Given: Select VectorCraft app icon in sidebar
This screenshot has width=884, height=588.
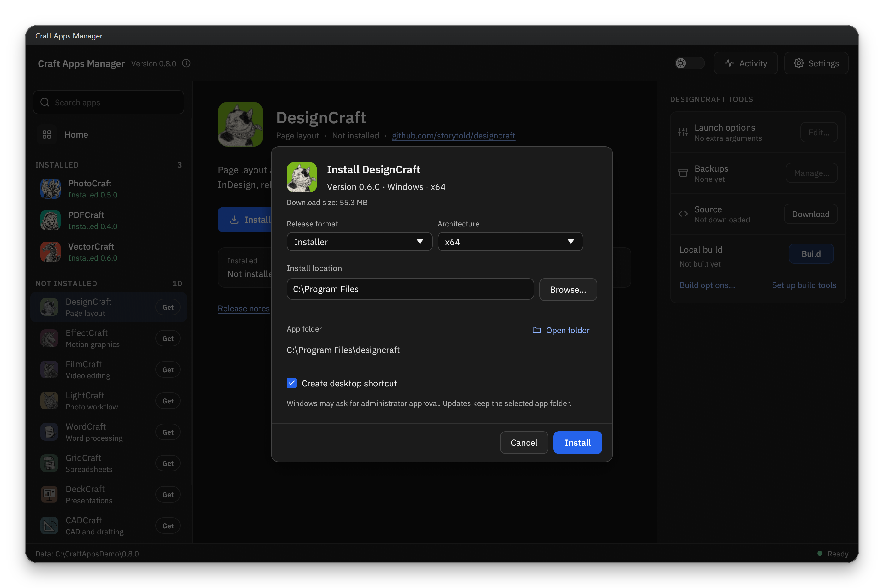Looking at the screenshot, I should pos(50,252).
